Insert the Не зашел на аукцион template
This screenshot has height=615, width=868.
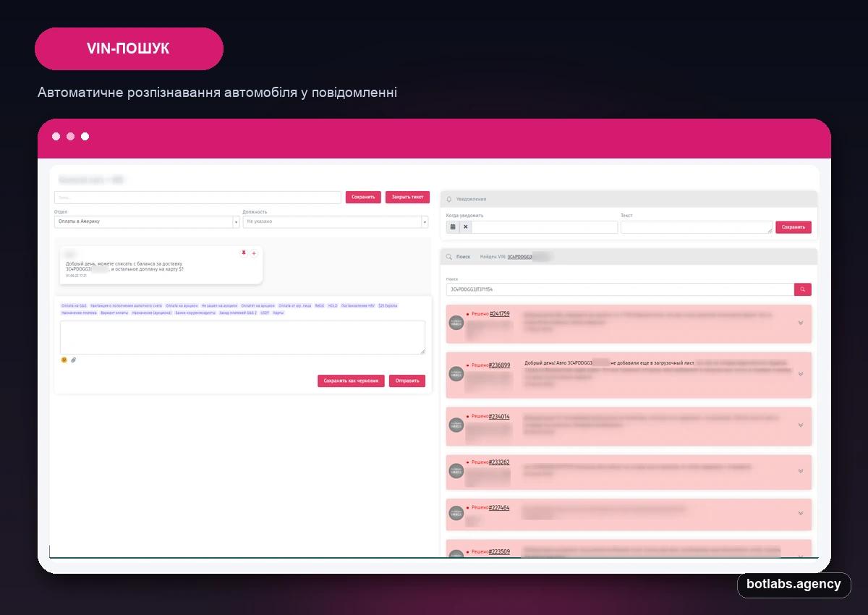pyautogui.click(x=219, y=305)
